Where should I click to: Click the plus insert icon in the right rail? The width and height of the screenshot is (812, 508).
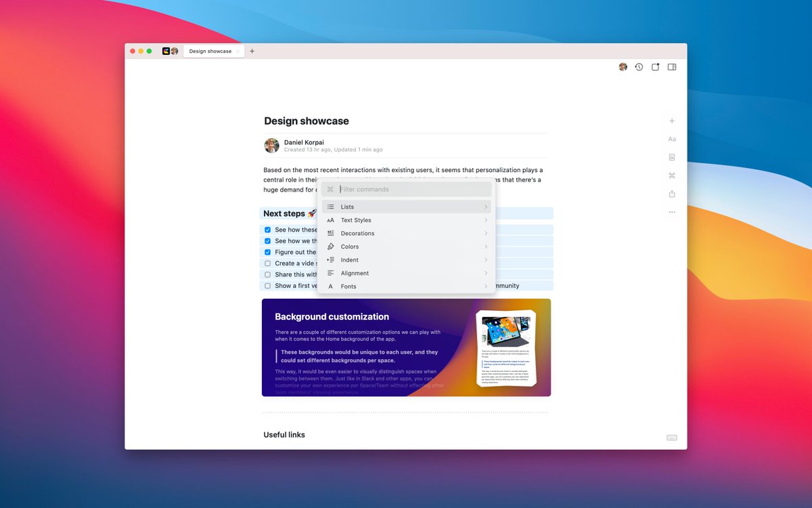point(672,121)
